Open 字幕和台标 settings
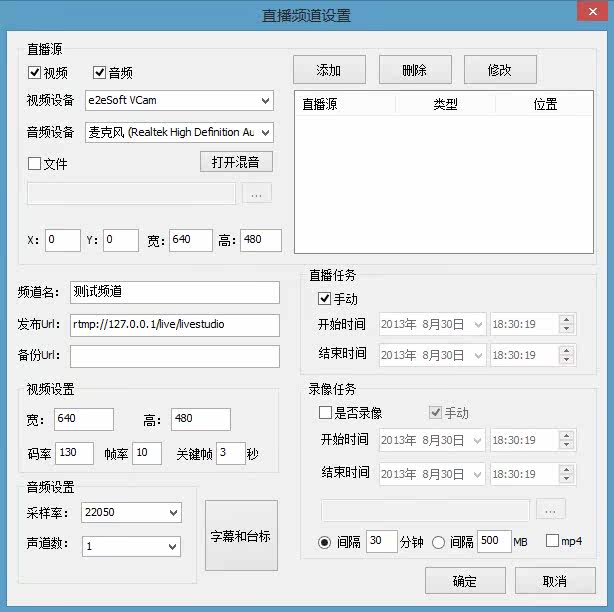This screenshot has width=614, height=612. point(240,536)
